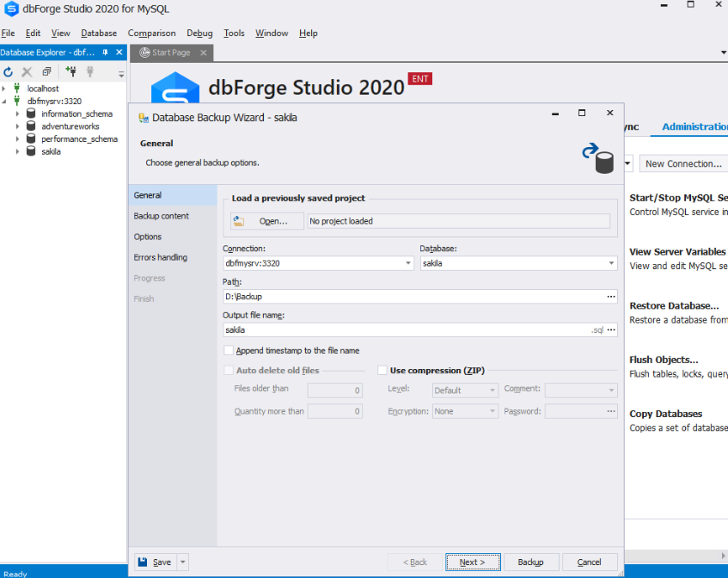Click the ellipsis next to output file name
The height and width of the screenshot is (578, 728).
point(611,329)
